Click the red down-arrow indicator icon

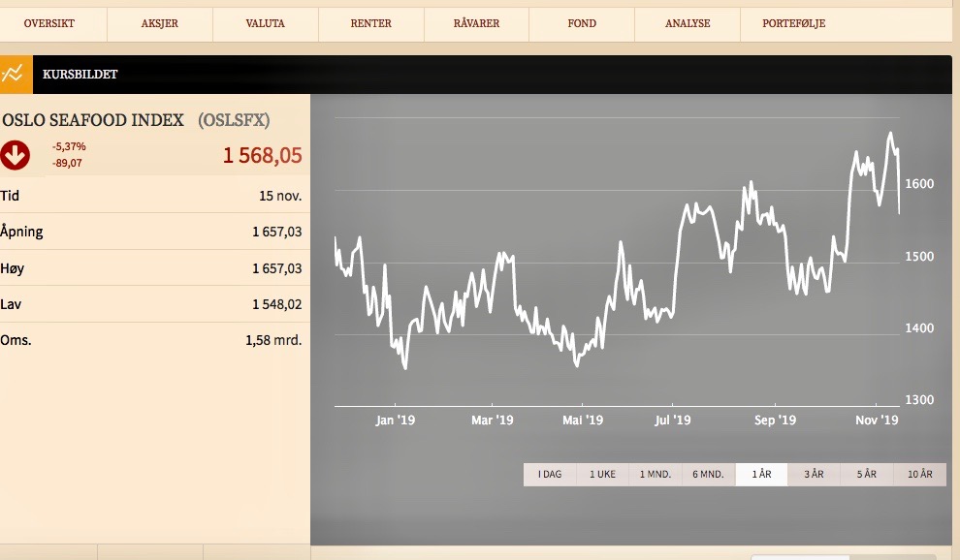[15, 155]
